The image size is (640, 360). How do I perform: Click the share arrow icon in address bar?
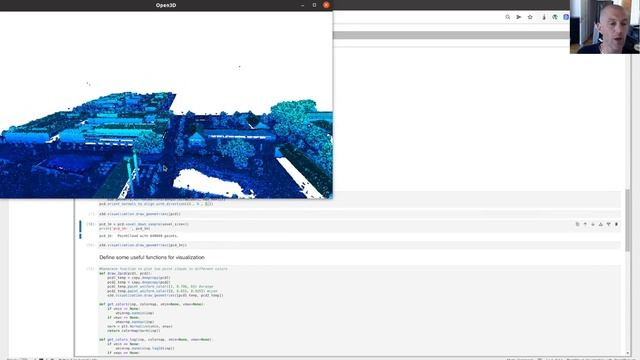point(519,17)
